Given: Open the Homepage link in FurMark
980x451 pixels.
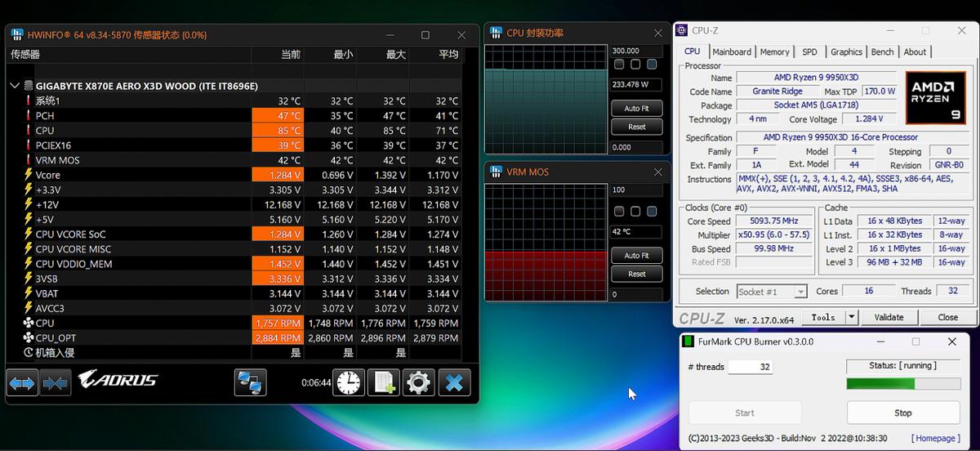Looking at the screenshot, I should 935,438.
